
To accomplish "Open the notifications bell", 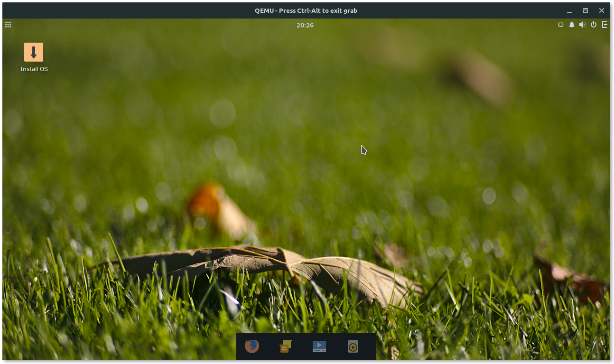I will click(x=572, y=25).
